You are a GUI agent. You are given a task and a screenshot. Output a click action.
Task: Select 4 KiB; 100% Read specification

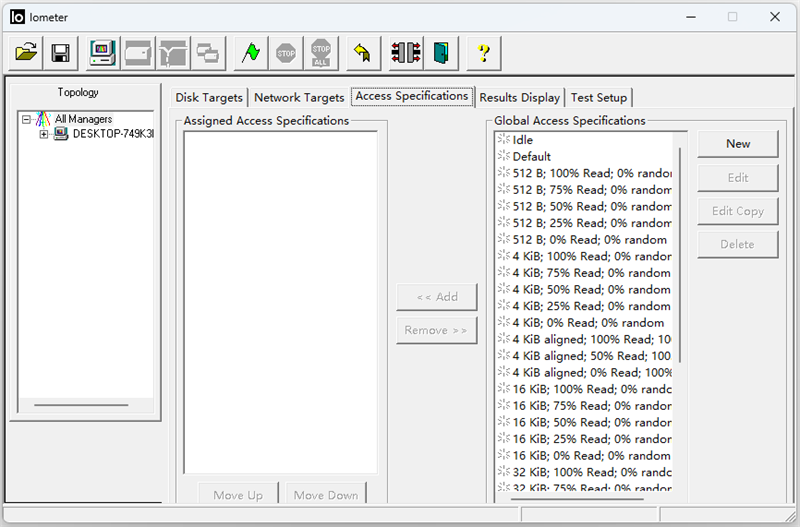(584, 256)
